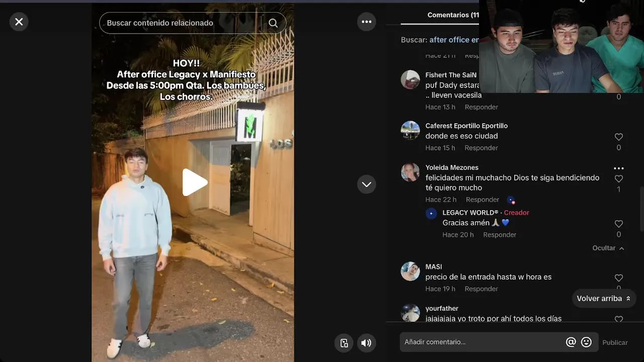Open the emoji picker smiley icon
The width and height of the screenshot is (644, 362).
(586, 342)
